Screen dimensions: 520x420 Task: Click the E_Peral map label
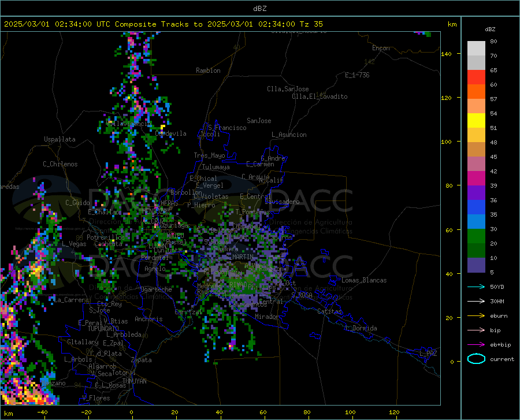pos(90,322)
